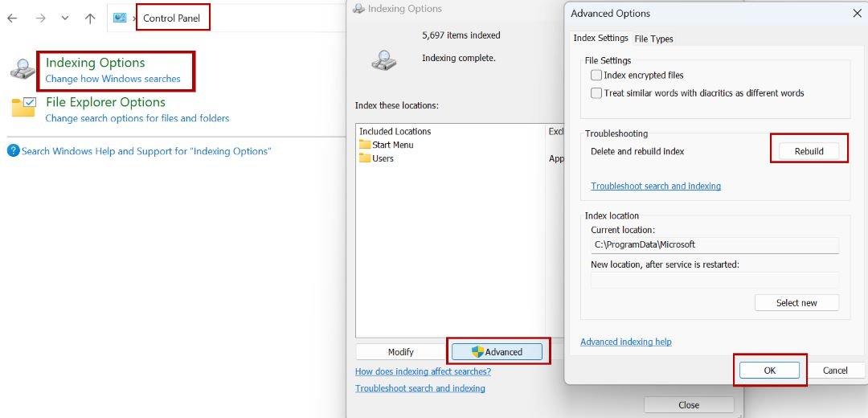The width and height of the screenshot is (868, 418).
Task: Open the recent locations chevron dropdown
Action: pos(65,18)
